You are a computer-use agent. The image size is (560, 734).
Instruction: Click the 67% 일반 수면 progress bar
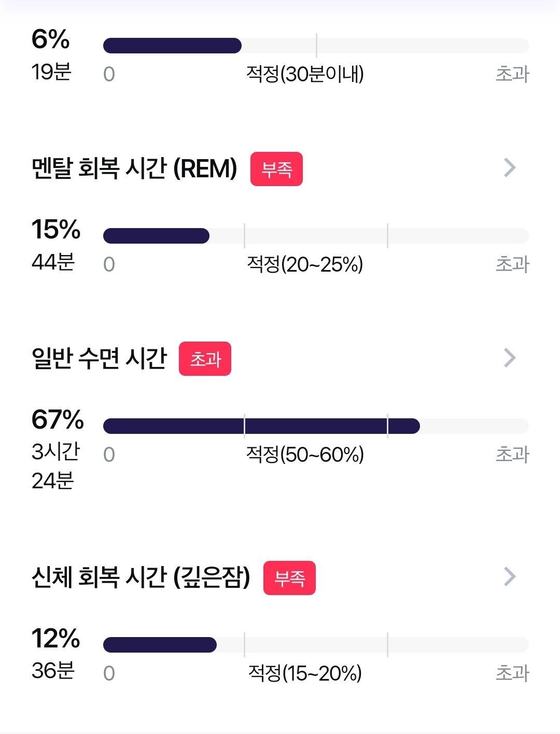click(x=316, y=426)
